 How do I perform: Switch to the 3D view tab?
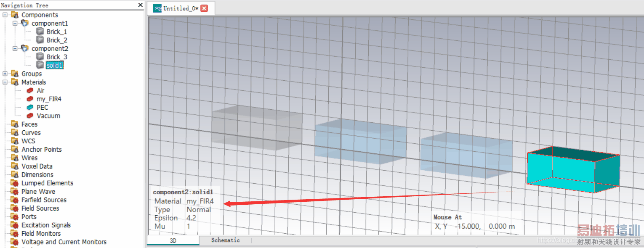tap(173, 241)
